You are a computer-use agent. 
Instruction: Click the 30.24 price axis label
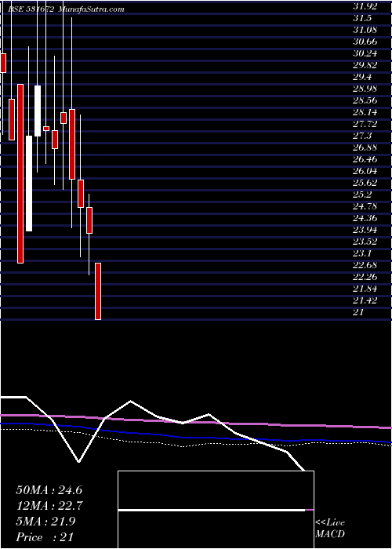[x=365, y=53]
